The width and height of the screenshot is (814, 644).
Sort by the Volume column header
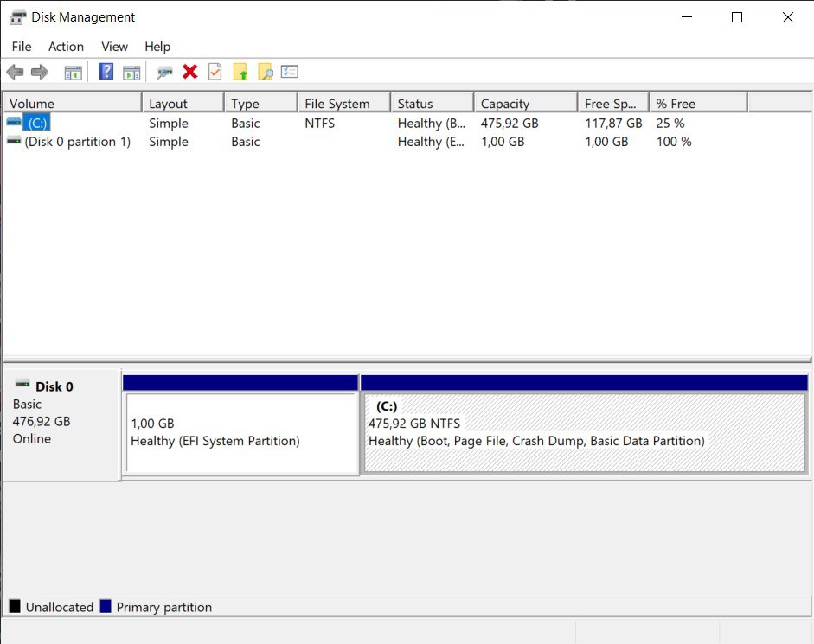(x=72, y=103)
